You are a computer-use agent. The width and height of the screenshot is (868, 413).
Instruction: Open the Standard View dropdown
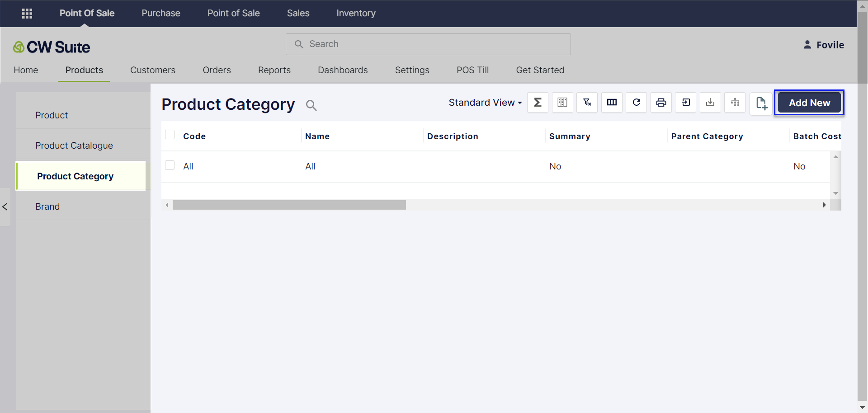pyautogui.click(x=485, y=103)
